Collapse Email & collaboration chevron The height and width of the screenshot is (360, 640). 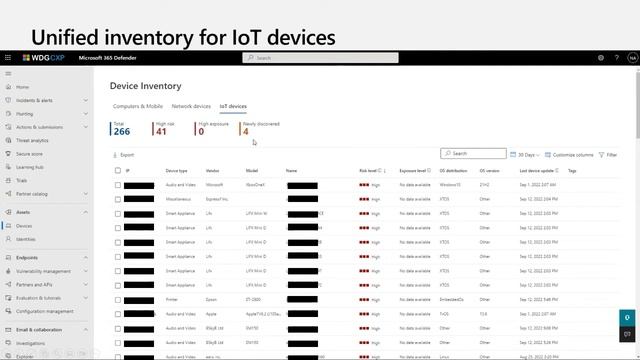86,330
